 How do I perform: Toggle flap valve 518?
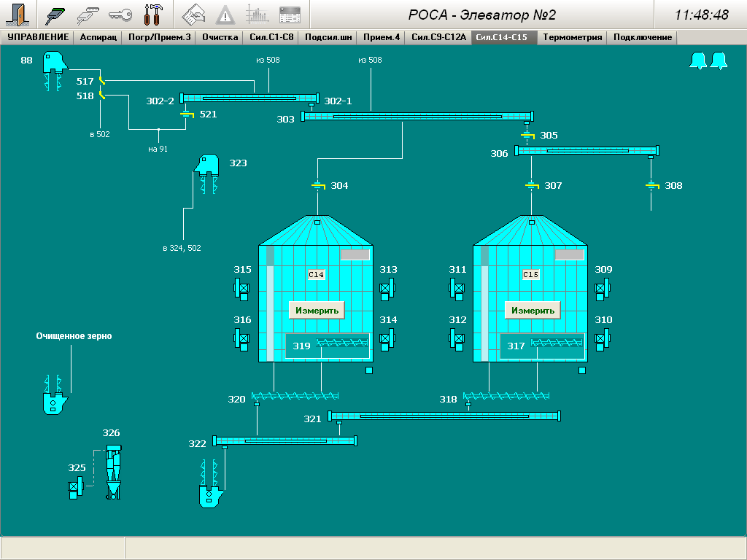(102, 95)
